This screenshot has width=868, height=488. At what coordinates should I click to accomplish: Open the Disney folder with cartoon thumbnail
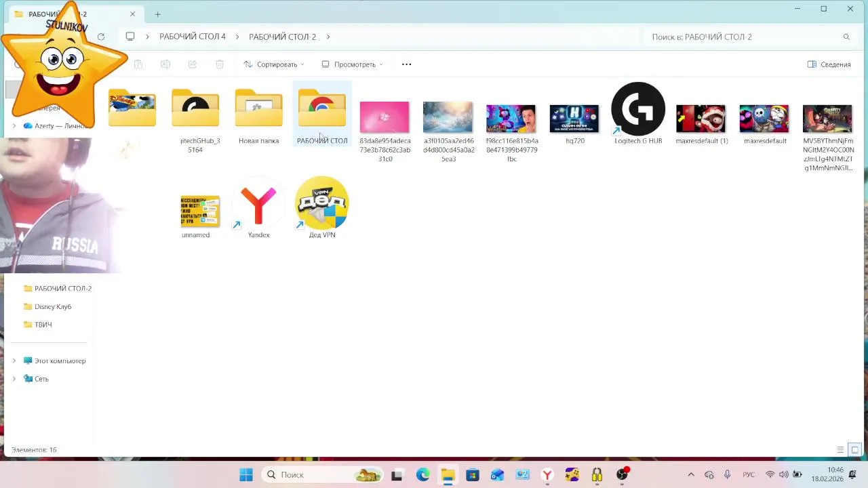coord(132,108)
